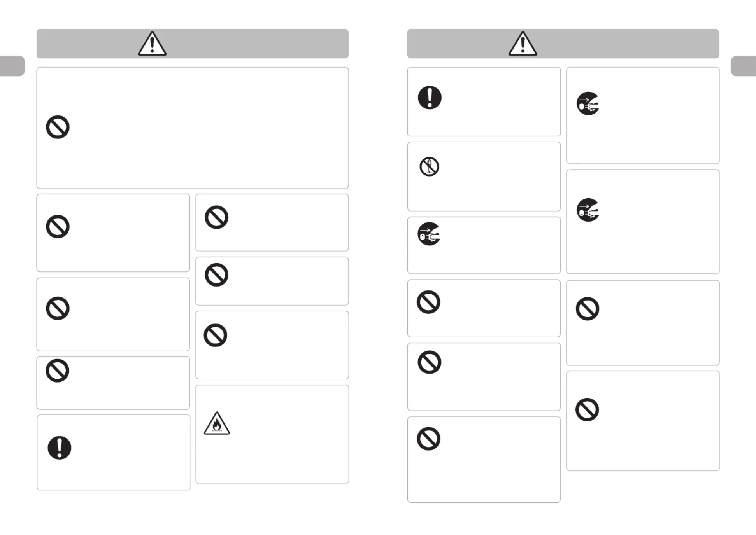Click the prohibition icon in the rightmost column's last box
Viewport: 756px width, 535px height.
(x=587, y=409)
